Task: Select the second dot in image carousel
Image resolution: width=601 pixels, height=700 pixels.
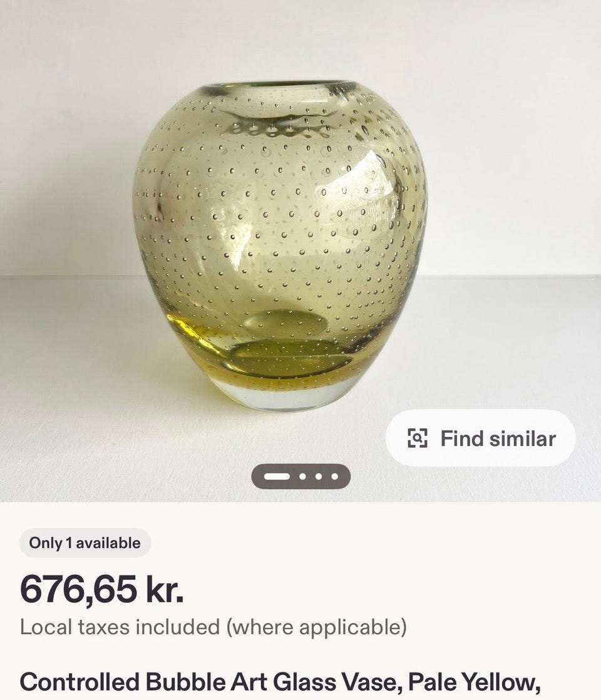Action: click(x=303, y=476)
